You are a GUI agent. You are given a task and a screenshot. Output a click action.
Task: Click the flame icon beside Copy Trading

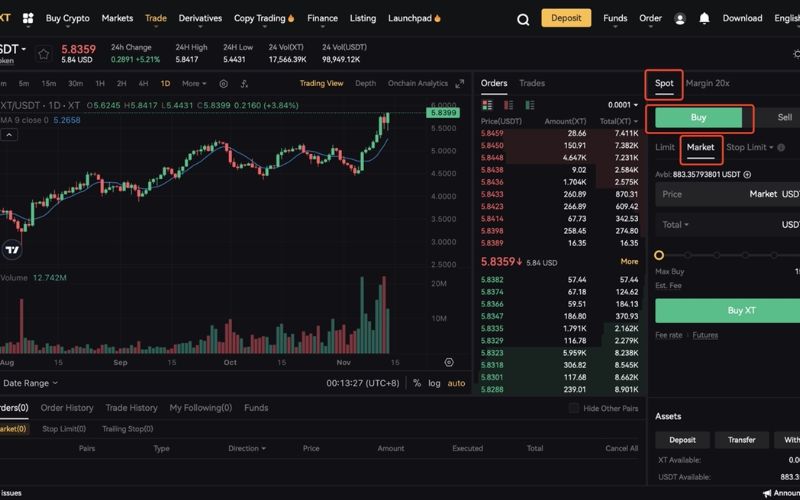click(x=291, y=18)
